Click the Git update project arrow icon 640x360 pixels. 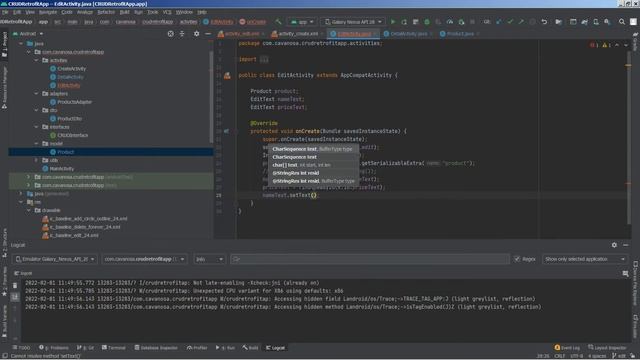[x=499, y=22]
